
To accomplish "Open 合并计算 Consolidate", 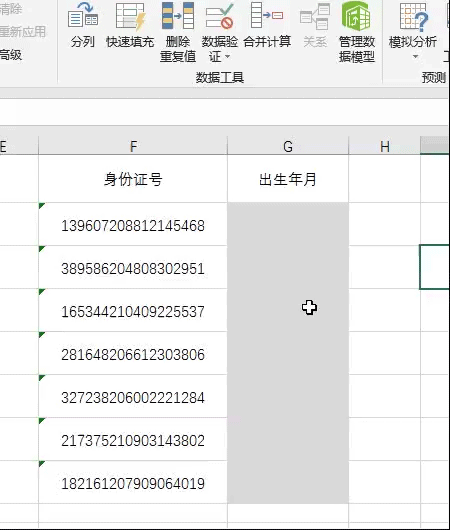I will [267, 25].
